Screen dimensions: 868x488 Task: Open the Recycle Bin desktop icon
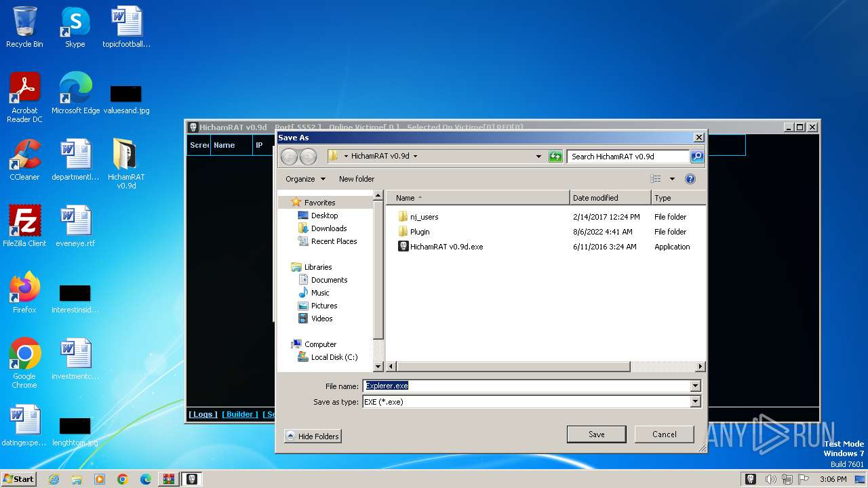click(x=24, y=27)
